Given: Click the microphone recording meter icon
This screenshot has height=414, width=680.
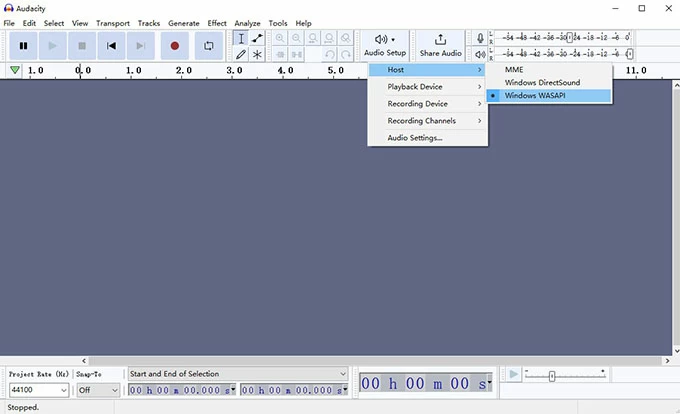Looking at the screenshot, I should (x=481, y=38).
